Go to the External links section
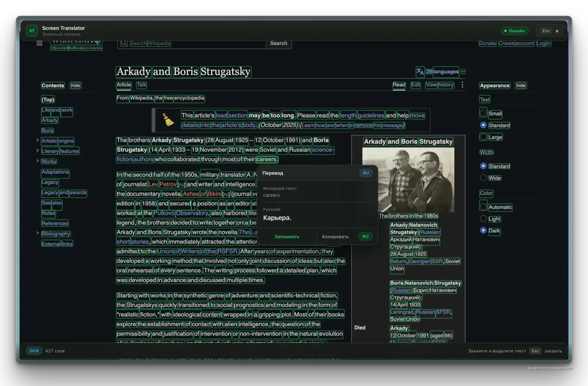 click(x=57, y=244)
